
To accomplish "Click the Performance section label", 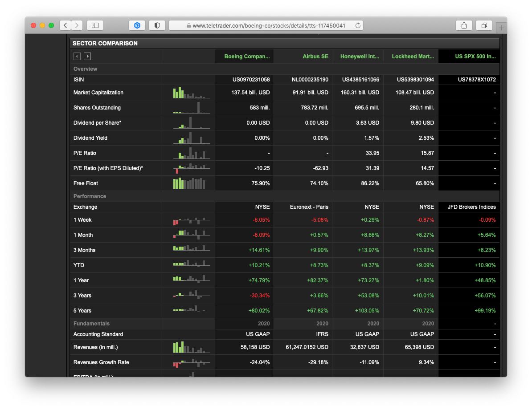I will coord(90,196).
